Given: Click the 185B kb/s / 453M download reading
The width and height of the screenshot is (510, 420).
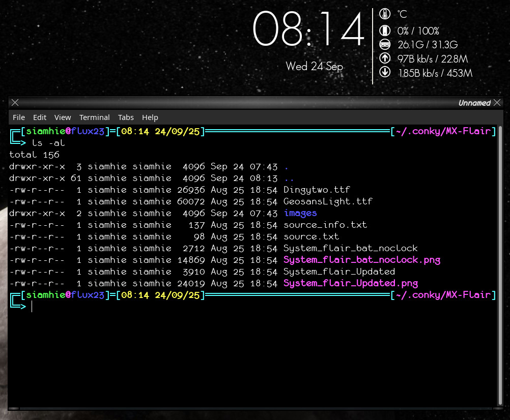Looking at the screenshot, I should (x=435, y=73).
